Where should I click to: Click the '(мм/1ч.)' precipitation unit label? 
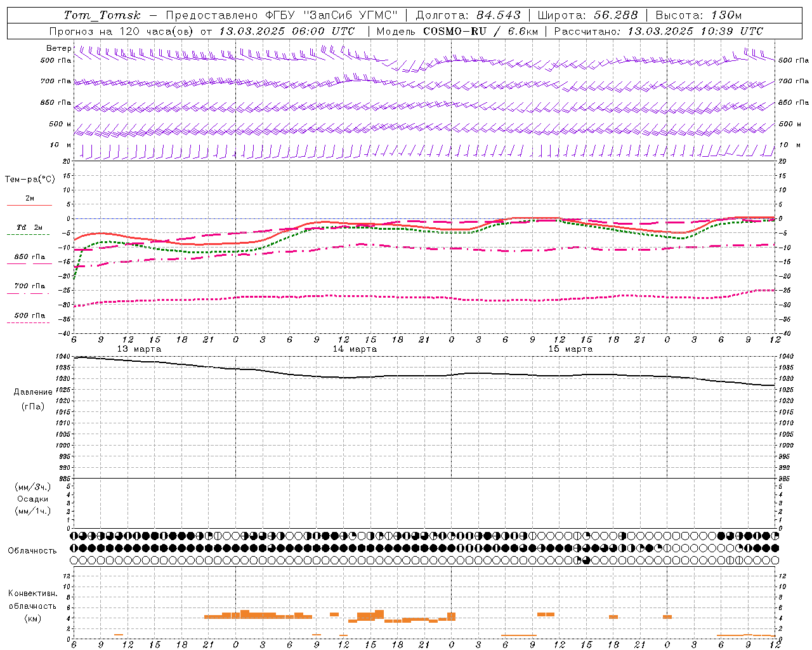33,511
